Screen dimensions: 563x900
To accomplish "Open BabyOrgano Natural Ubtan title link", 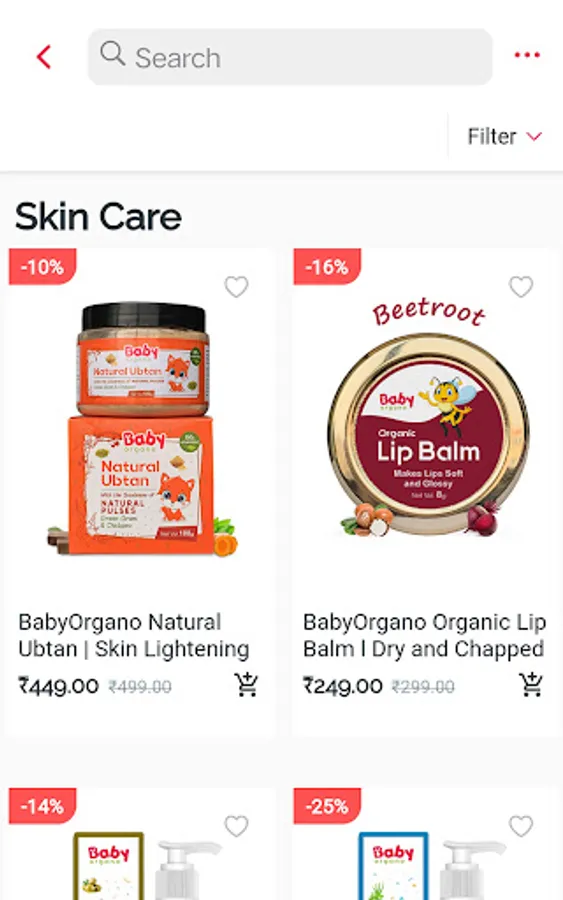I will (134, 635).
